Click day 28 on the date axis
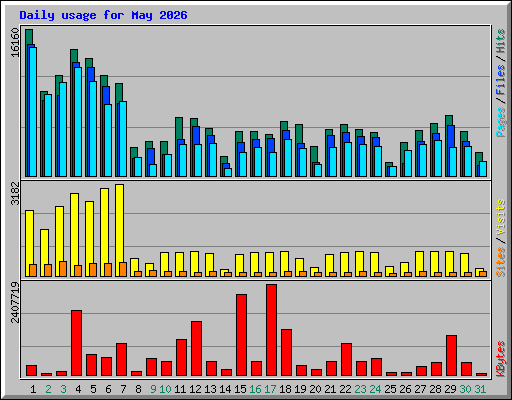Viewport: 512px width, 400px height. 435,389
